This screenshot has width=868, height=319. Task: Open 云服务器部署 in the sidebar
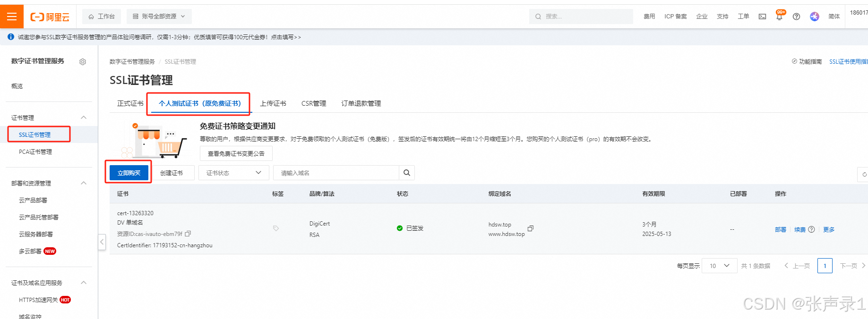[x=36, y=234]
